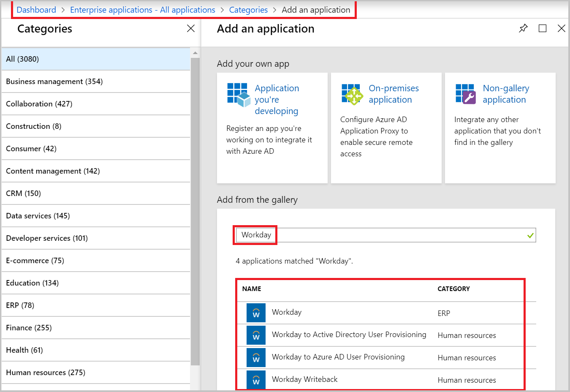Filter by Developer services (101)
Viewport: 570px width, 392px height.
tap(96, 238)
